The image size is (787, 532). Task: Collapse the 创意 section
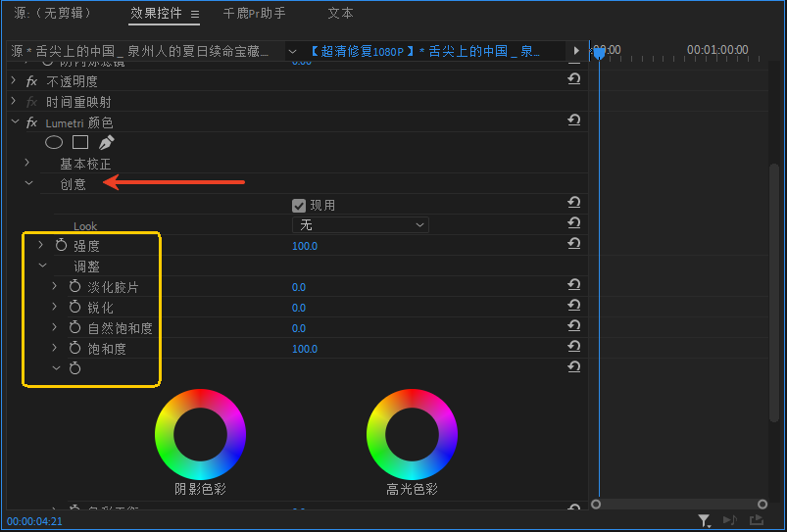pyautogui.click(x=28, y=183)
